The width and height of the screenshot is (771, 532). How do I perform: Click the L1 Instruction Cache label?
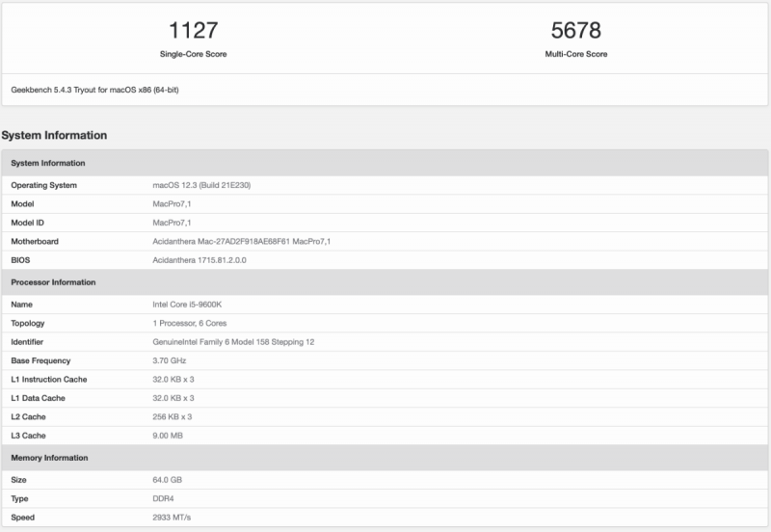pos(49,379)
